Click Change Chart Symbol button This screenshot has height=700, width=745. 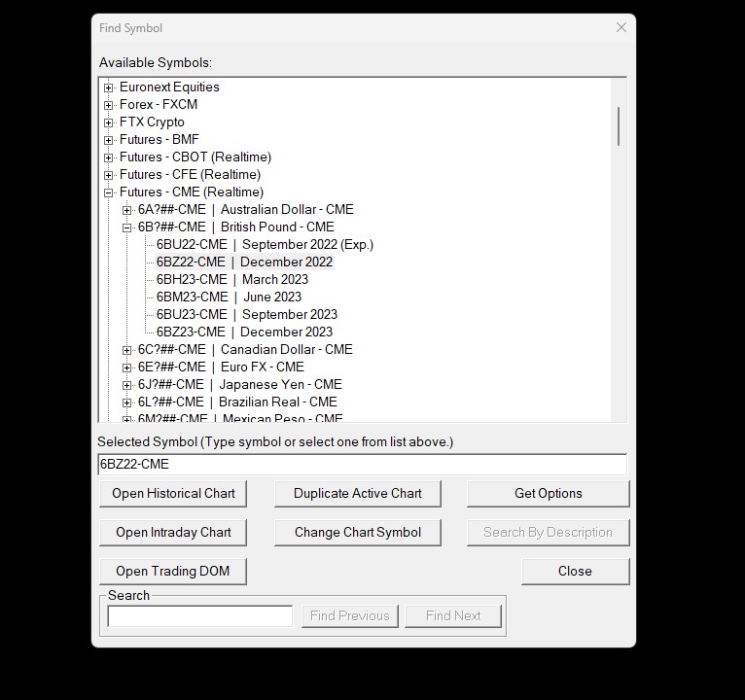point(358,533)
